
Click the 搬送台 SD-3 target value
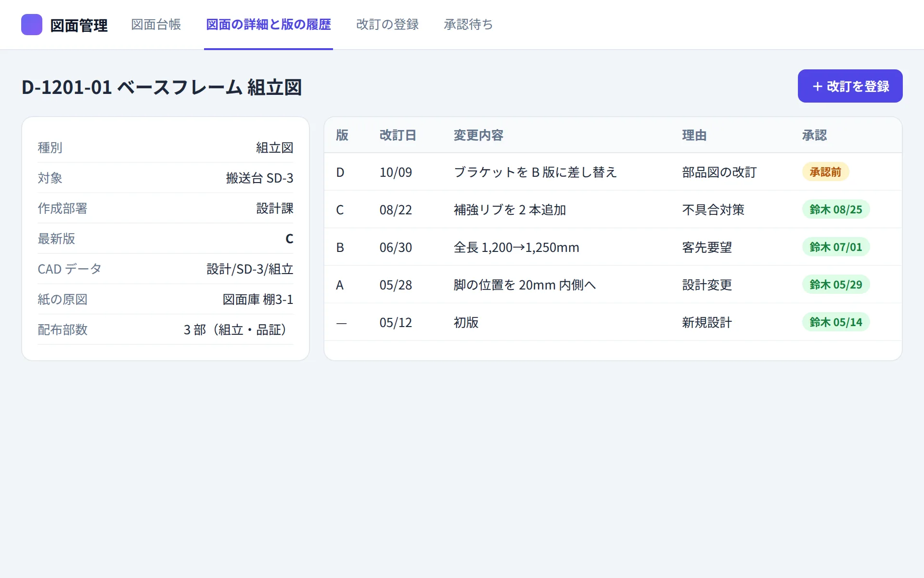259,178
